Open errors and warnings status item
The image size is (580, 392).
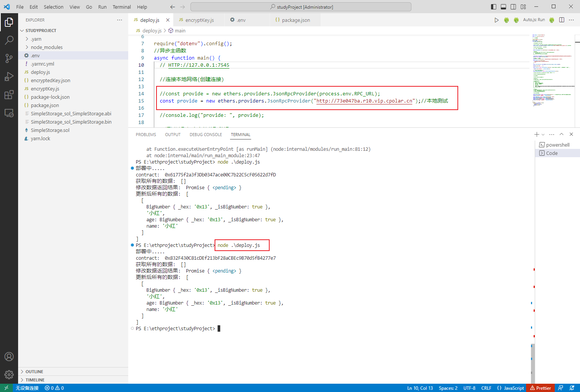(x=54, y=388)
